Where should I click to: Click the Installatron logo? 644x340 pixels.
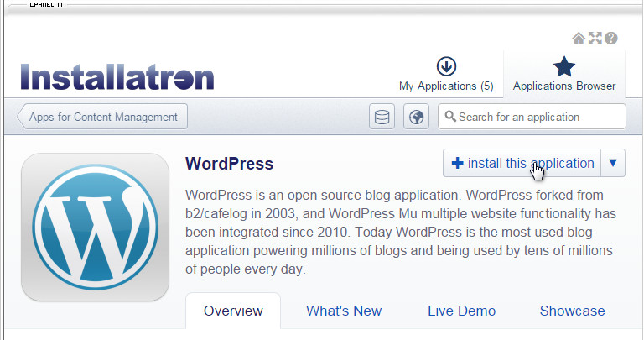click(117, 77)
